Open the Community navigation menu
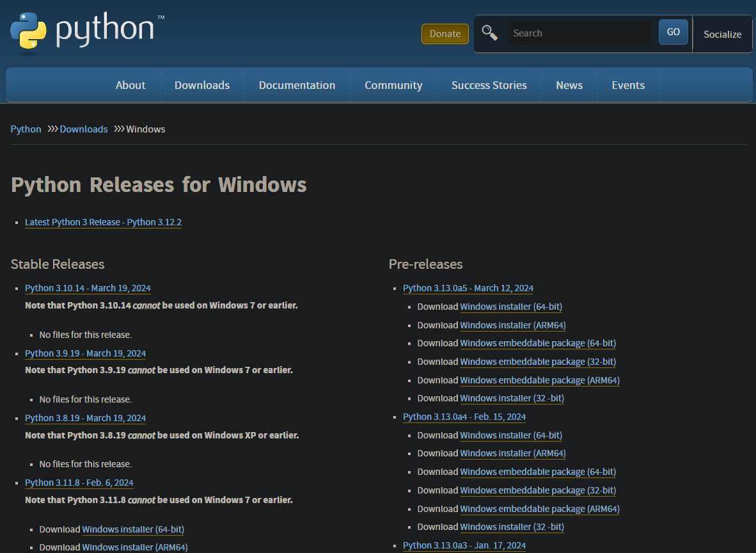Screen dimensions: 756x553 (x=393, y=85)
